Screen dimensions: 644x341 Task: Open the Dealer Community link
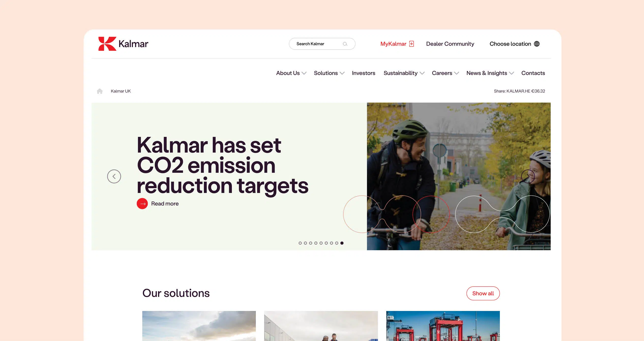(x=450, y=44)
